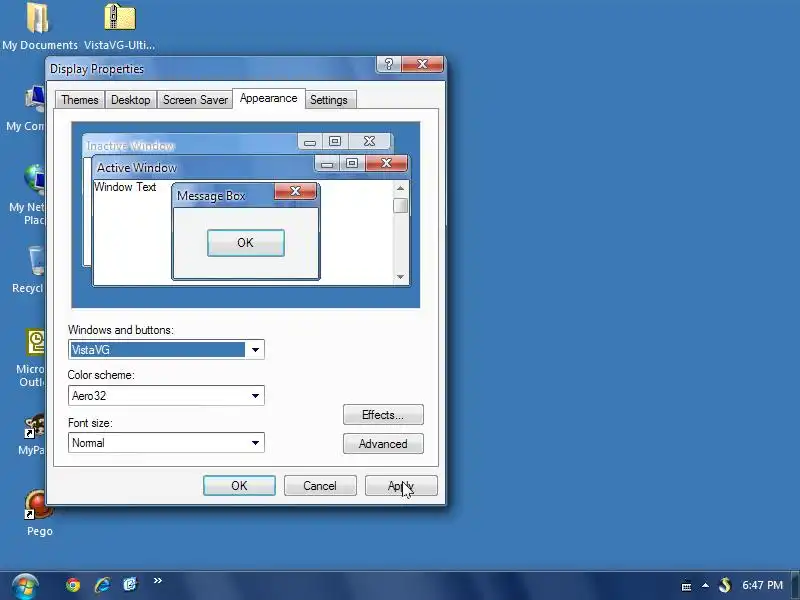800x600 pixels.
Task: Switch to the Themes tab
Action: 80,99
